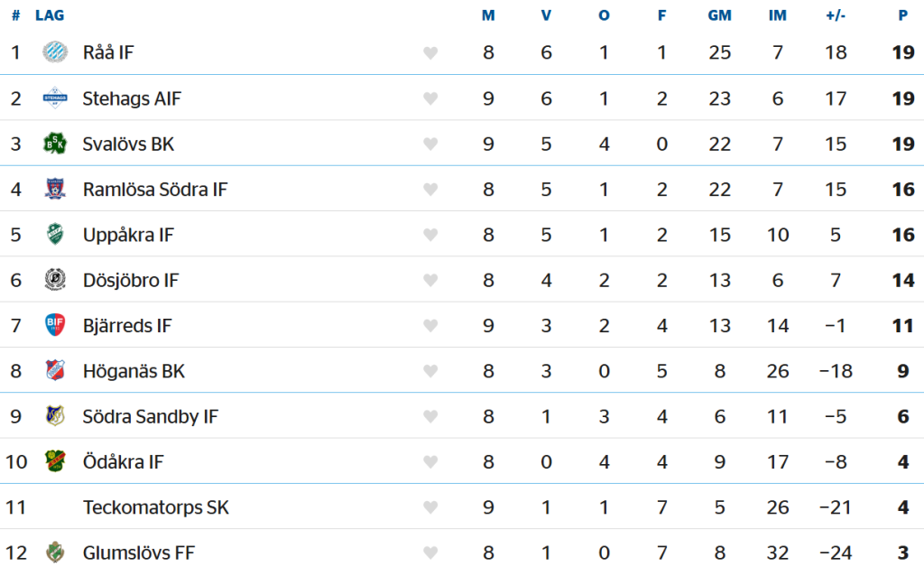The image size is (924, 567).
Task: Click the Södra Sandby IF crest
Action: click(x=55, y=415)
